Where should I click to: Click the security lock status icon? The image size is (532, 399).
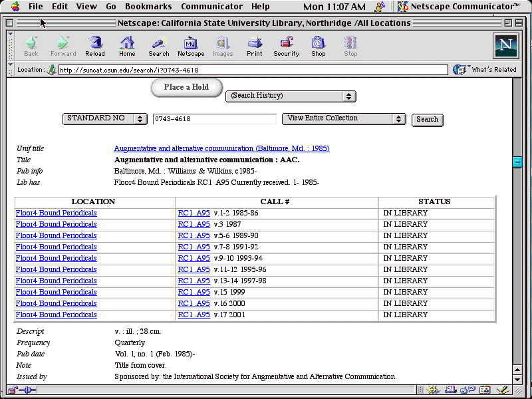(x=13, y=390)
